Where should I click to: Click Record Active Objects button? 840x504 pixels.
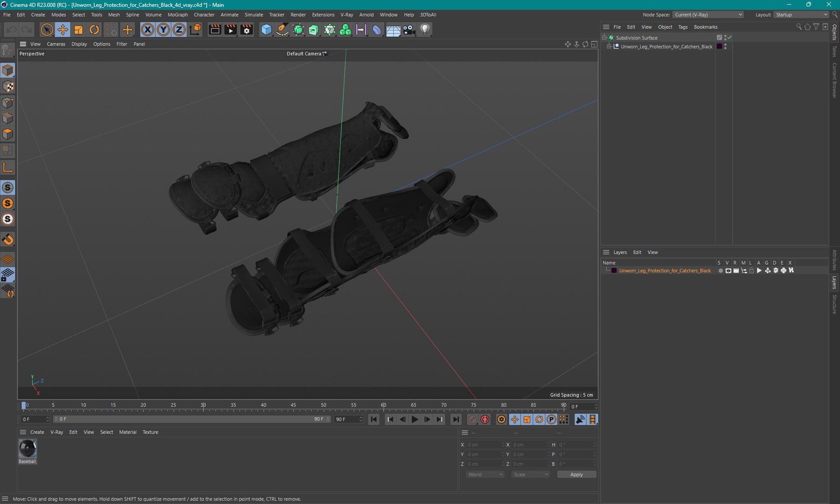click(473, 420)
